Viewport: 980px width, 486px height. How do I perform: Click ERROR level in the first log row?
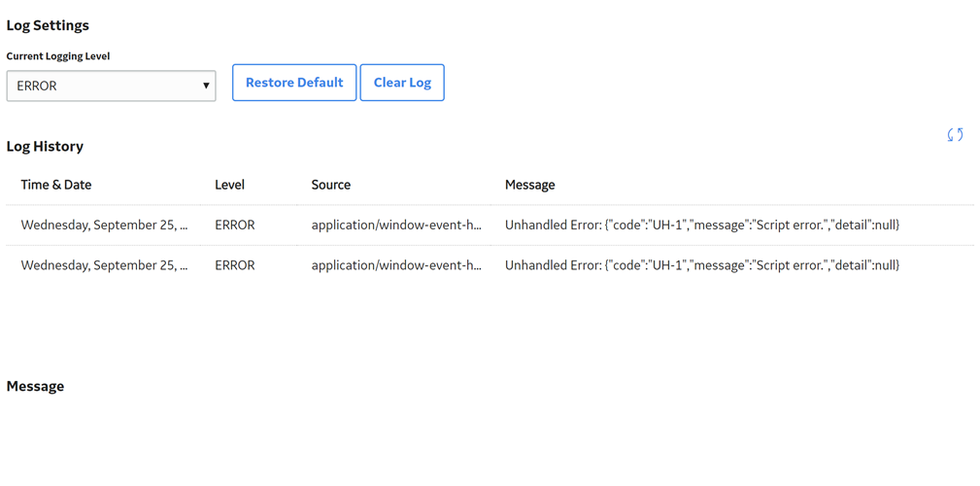click(235, 226)
